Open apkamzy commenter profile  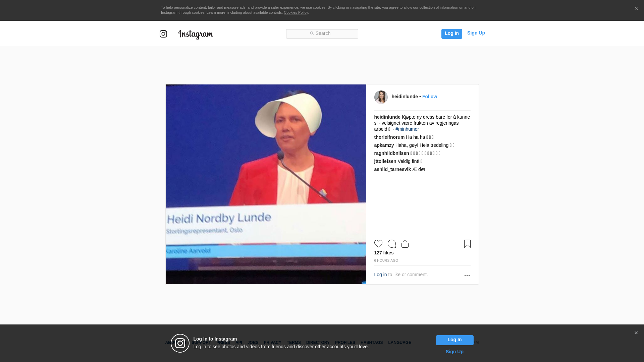(384, 145)
